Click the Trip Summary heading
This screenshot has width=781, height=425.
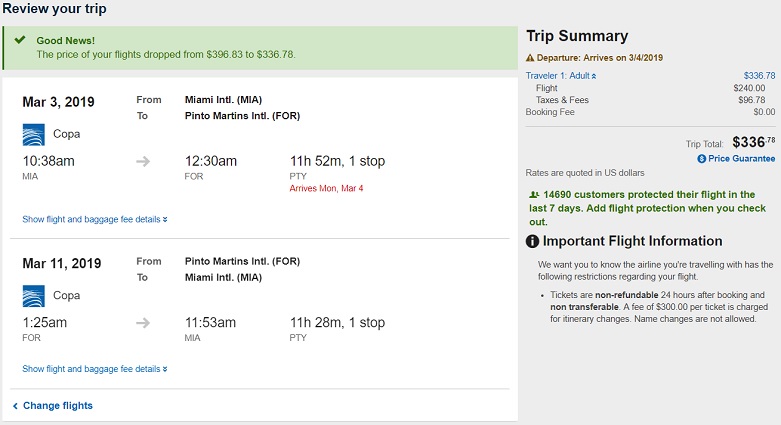pyautogui.click(x=577, y=36)
